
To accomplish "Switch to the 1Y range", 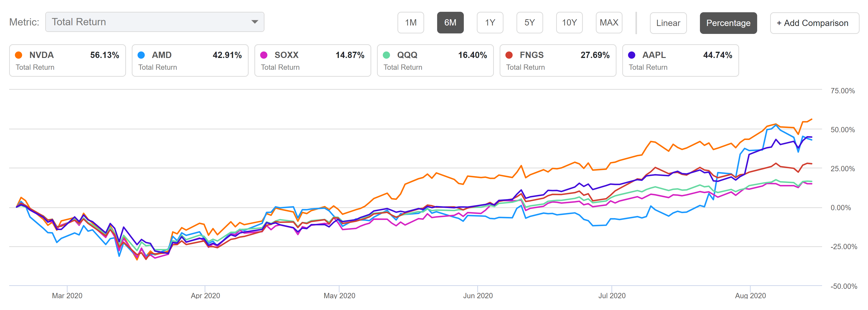I will point(490,23).
